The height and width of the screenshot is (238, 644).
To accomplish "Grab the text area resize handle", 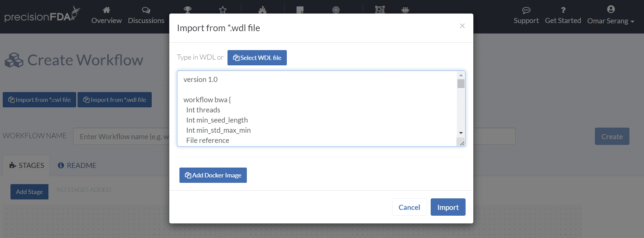I will (x=462, y=143).
